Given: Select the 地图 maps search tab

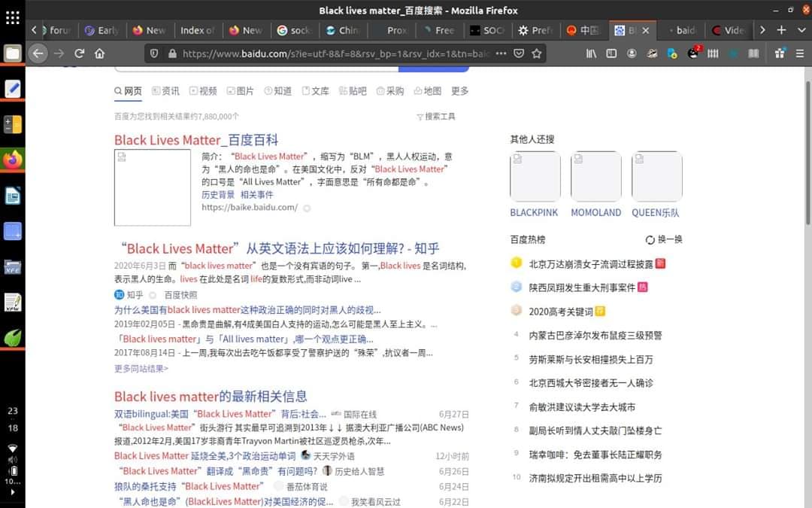Looking at the screenshot, I should [x=428, y=91].
